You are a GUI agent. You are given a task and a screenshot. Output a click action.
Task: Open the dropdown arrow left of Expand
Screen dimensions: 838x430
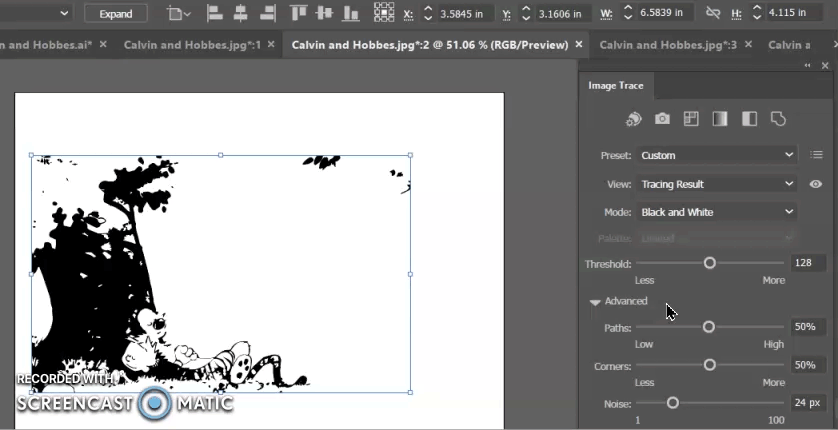[x=65, y=13]
